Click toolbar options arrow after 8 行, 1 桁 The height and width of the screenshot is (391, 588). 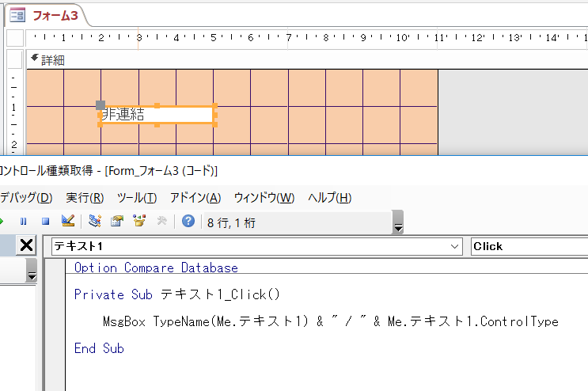pos(398,222)
